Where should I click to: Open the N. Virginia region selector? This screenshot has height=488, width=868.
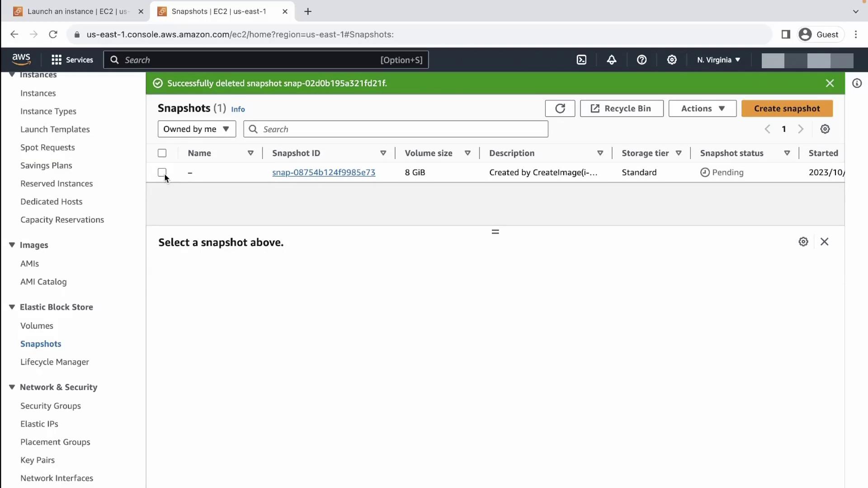pos(718,60)
